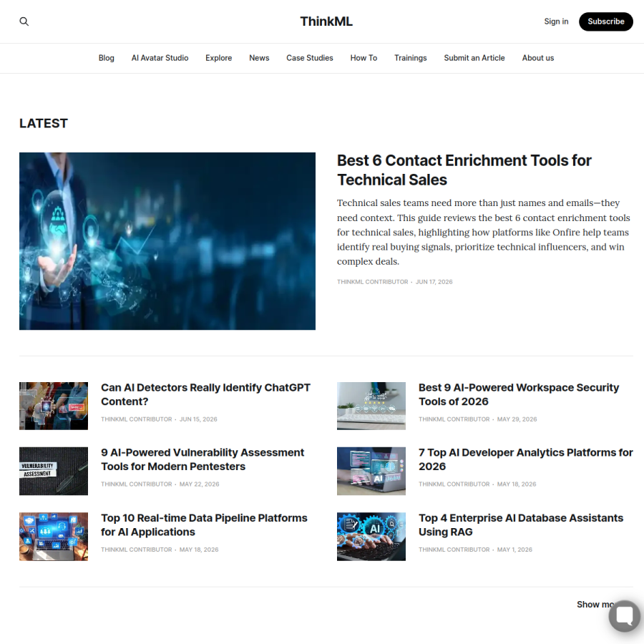Open 9 AI-Powered Vulnerability Assessment Tools headline
The width and height of the screenshot is (644, 644).
coord(203,459)
